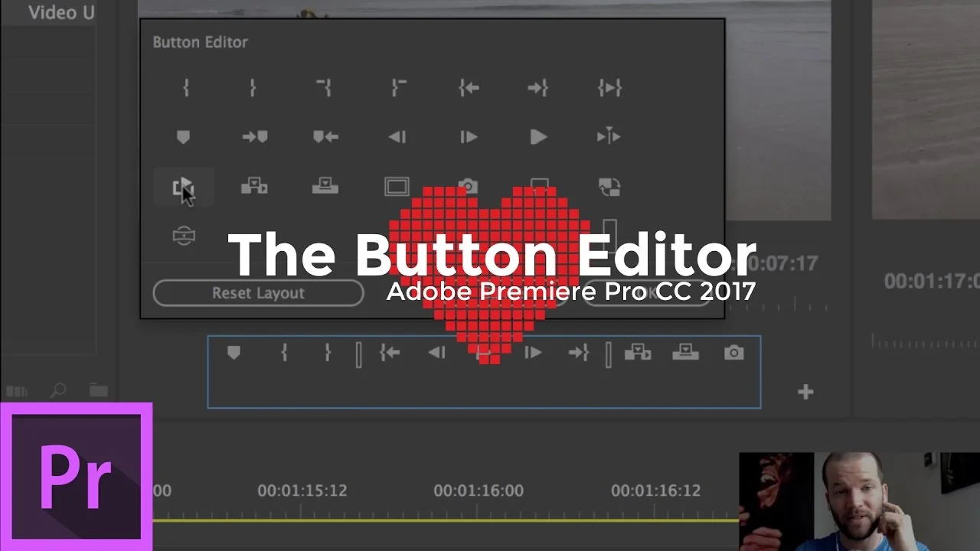Click Go to Out in monitor button bar
This screenshot has height=551, width=980.
click(579, 352)
